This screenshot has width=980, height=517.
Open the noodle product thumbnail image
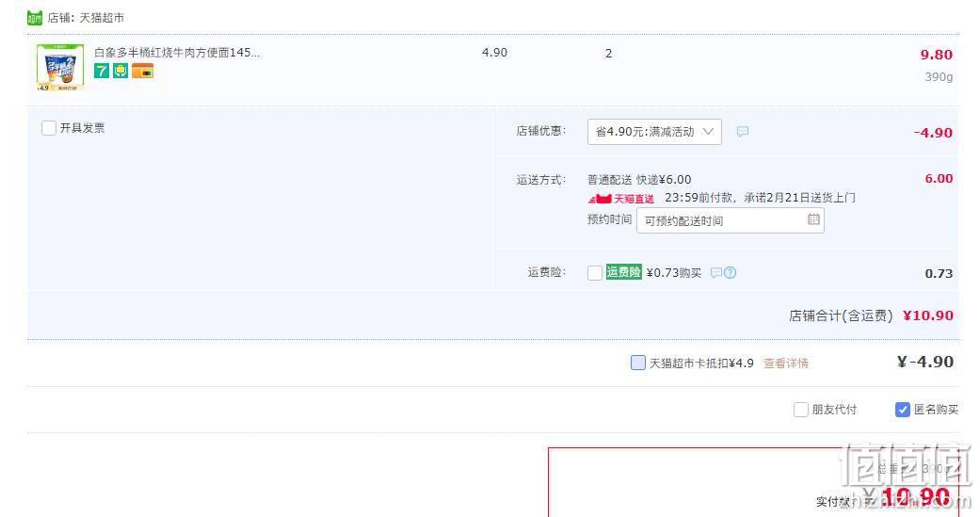60,68
